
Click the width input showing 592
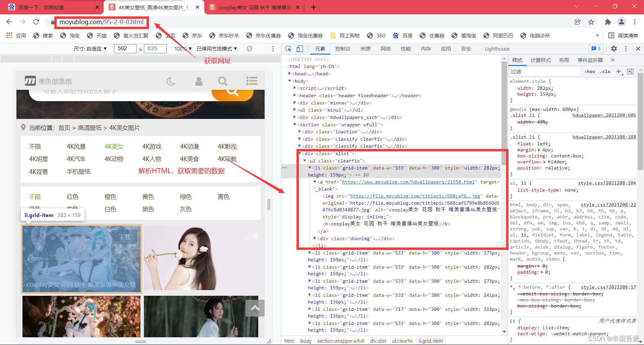click(x=125, y=49)
